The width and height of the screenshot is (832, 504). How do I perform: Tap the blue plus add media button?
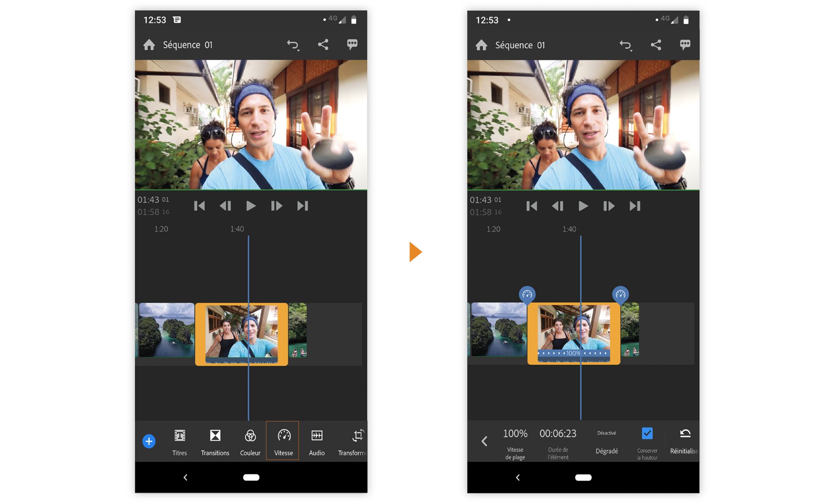149,441
